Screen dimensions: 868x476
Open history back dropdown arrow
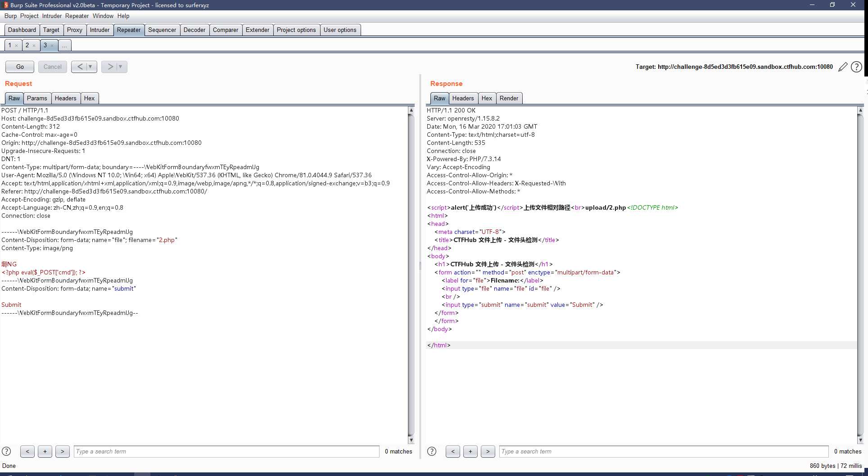91,67
